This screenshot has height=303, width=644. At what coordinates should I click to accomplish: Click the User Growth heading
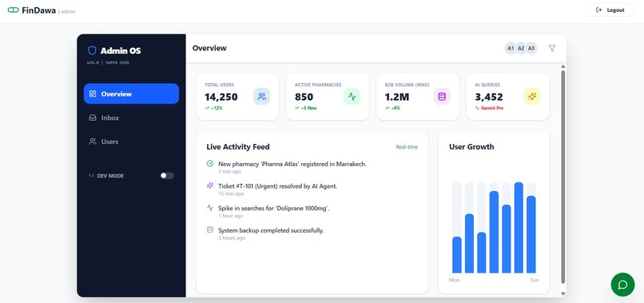pos(471,147)
